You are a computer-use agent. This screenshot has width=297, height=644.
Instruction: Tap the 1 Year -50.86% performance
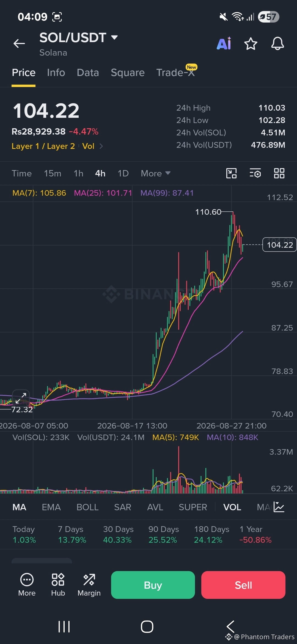tap(255, 534)
